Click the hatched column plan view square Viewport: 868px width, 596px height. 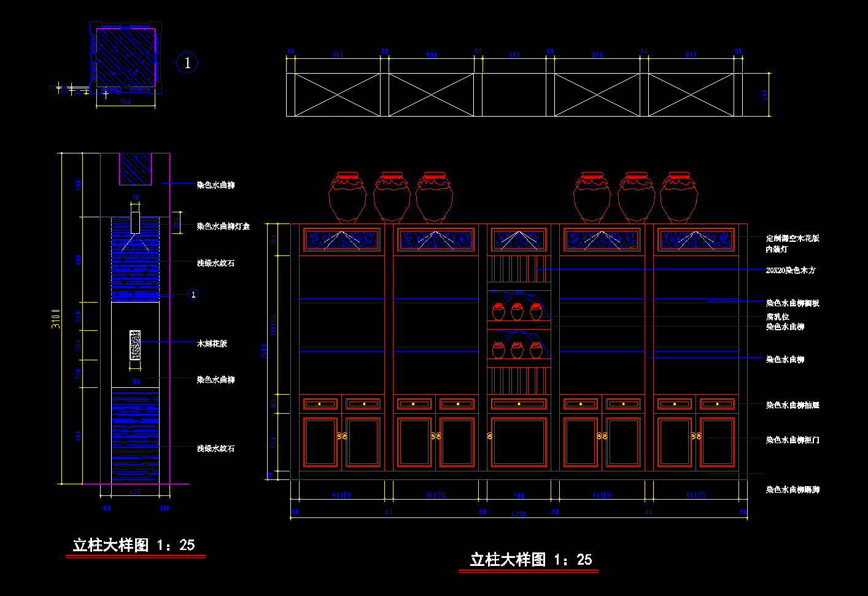click(125, 58)
